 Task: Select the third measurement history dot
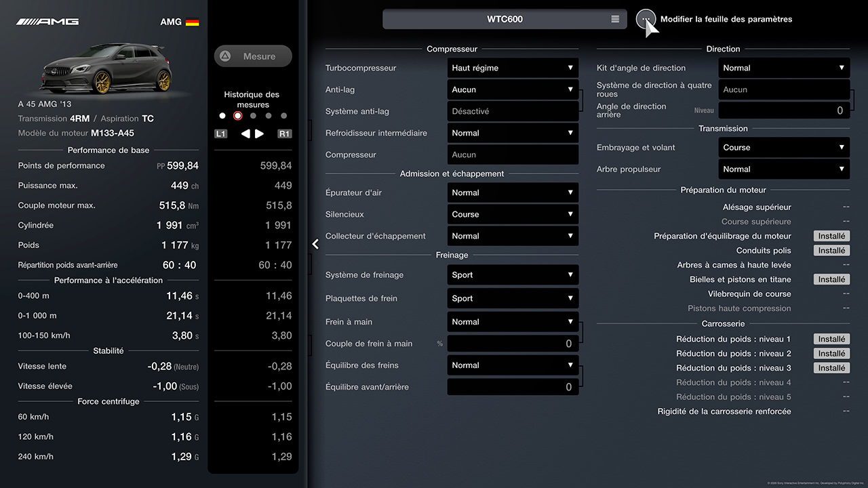(x=253, y=116)
